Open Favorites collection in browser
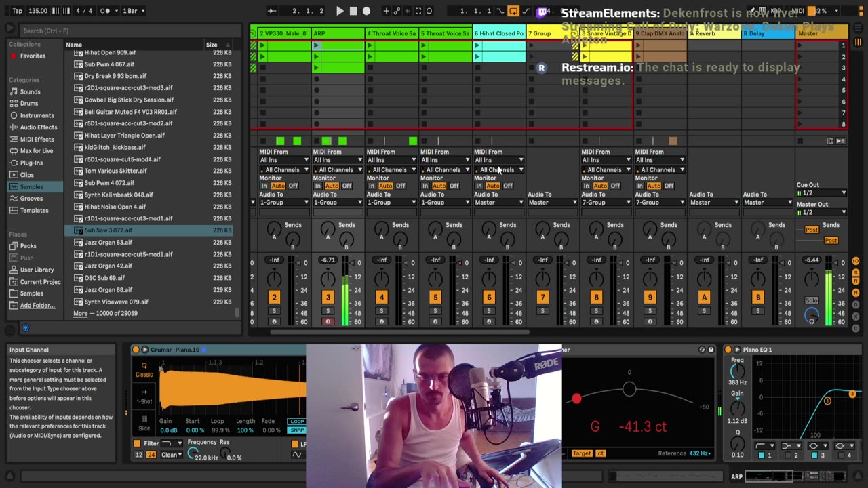 (x=32, y=56)
